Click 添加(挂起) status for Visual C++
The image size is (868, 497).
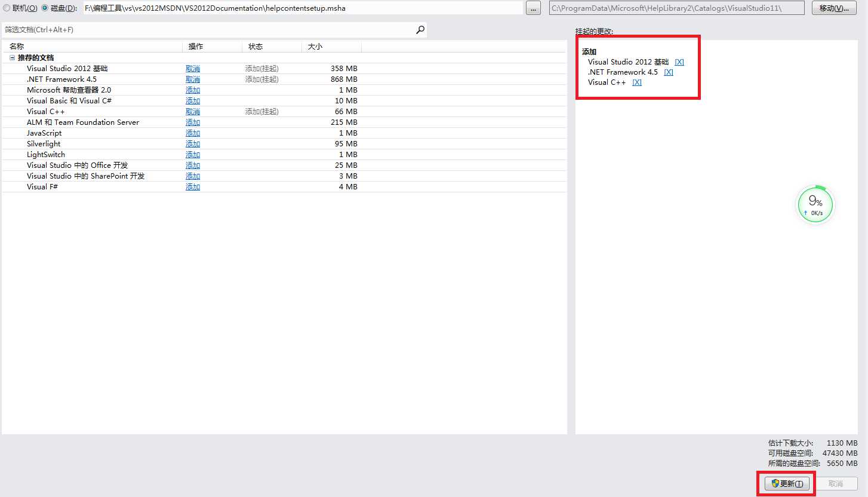point(261,112)
